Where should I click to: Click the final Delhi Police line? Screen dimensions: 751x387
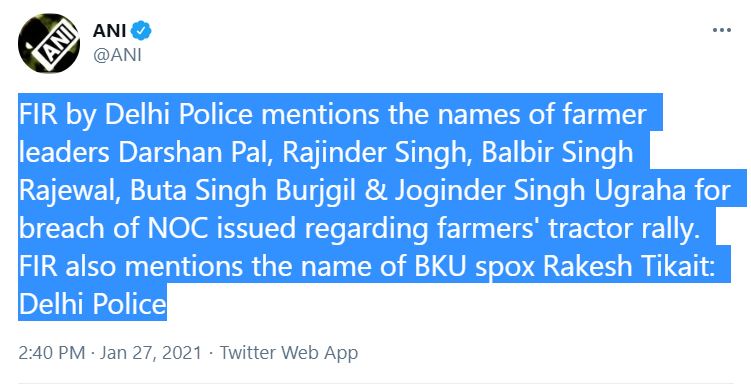pos(92,303)
